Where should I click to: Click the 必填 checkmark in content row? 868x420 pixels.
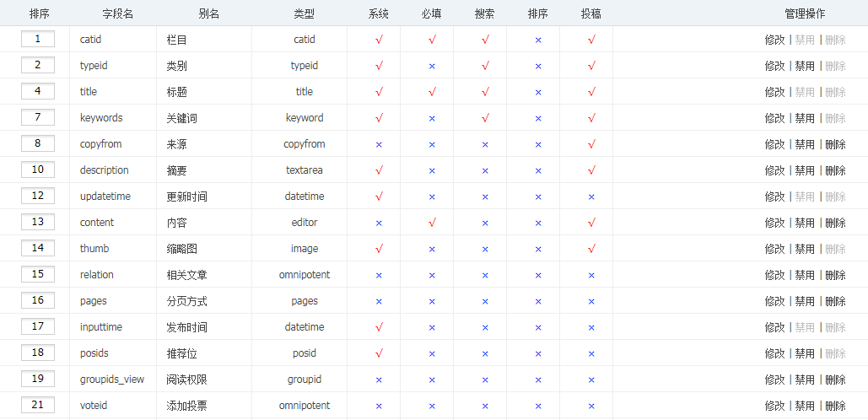click(433, 223)
